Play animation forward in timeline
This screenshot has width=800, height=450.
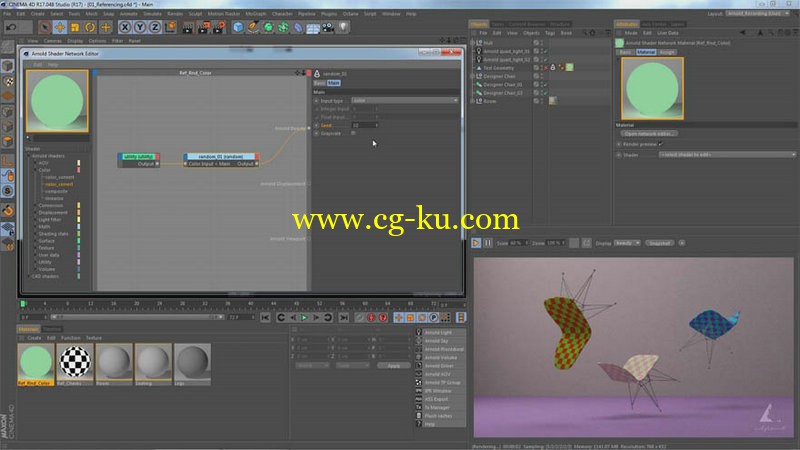pyautogui.click(x=305, y=317)
